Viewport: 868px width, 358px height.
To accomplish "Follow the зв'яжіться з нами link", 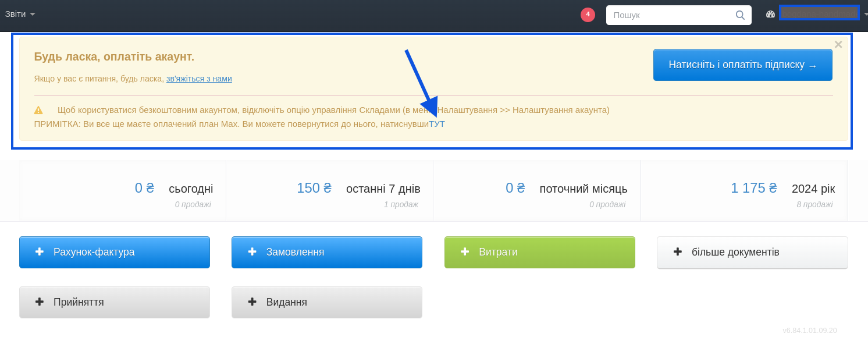I will 199,79.
